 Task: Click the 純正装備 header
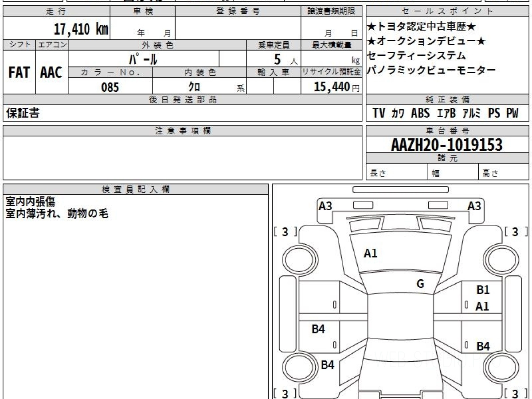pos(447,100)
